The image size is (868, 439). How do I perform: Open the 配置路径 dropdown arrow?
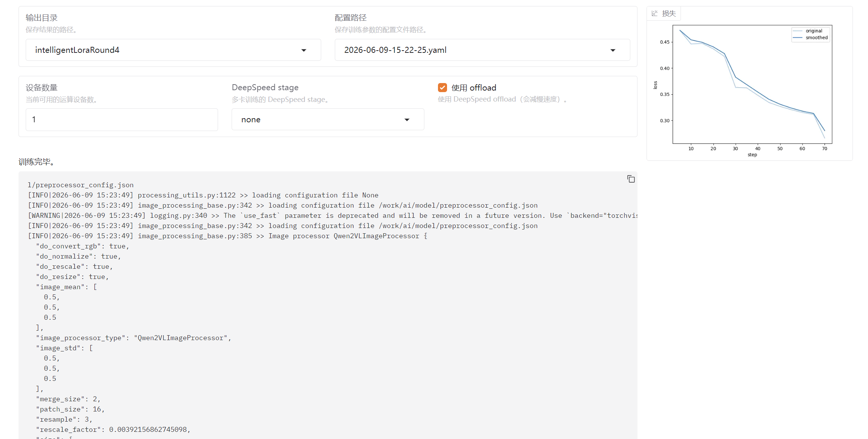pyautogui.click(x=613, y=50)
